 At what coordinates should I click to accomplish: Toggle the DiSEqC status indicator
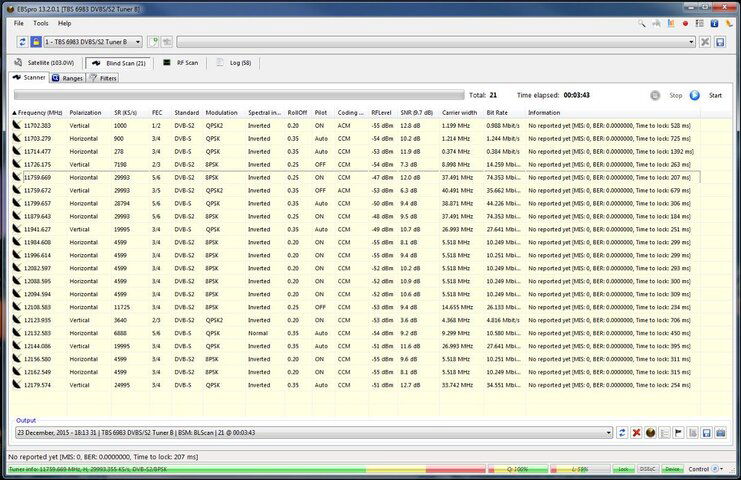[x=647, y=468]
